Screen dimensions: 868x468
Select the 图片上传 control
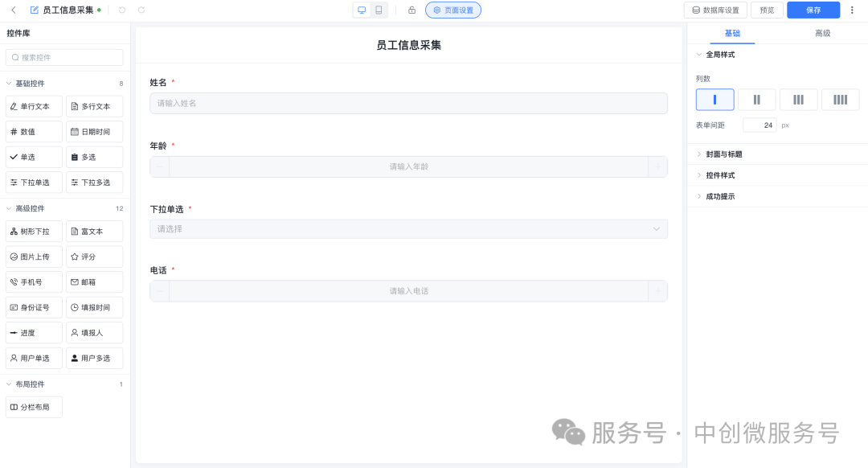click(34, 257)
